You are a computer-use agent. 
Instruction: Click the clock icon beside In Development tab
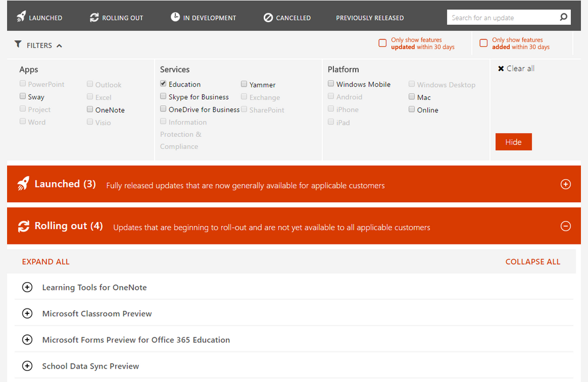click(x=175, y=16)
